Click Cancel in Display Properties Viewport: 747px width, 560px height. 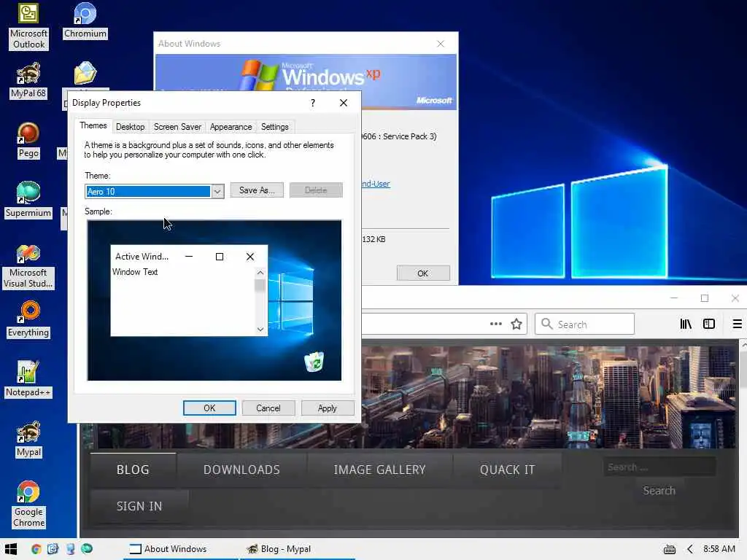pos(268,408)
